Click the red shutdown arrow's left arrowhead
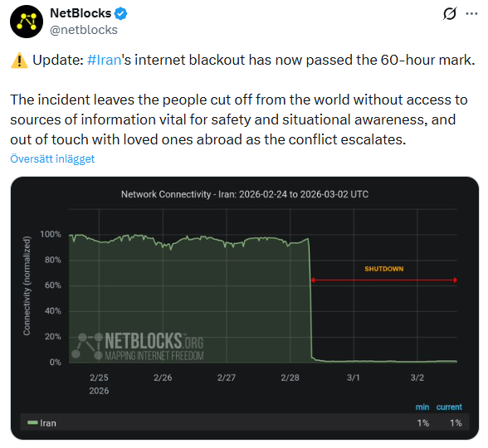Screen dimensions: 488x448 [x=313, y=280]
